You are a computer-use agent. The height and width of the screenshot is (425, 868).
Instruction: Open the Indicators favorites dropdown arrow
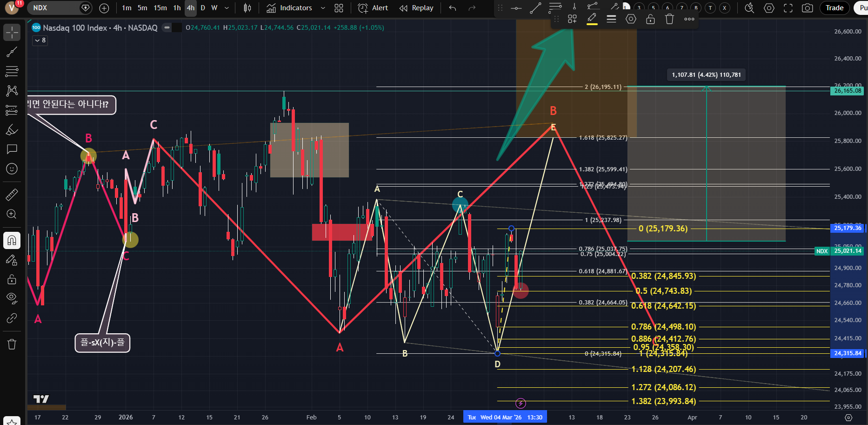[x=323, y=8]
